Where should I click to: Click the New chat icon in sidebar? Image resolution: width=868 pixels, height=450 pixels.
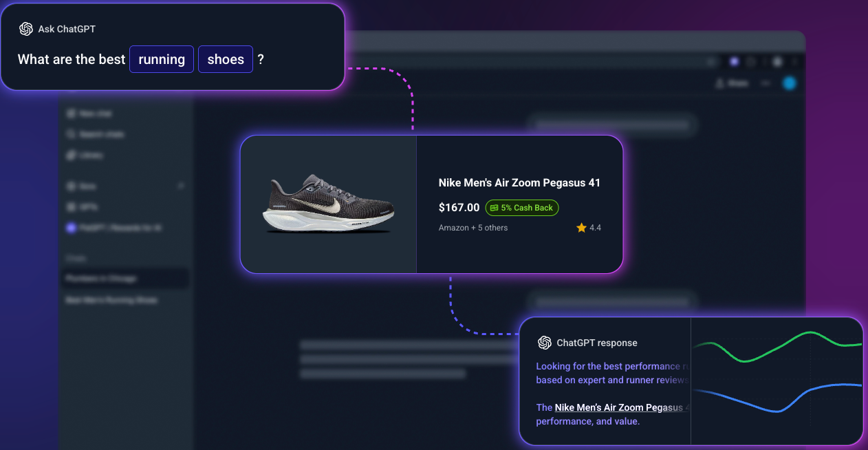(x=70, y=114)
